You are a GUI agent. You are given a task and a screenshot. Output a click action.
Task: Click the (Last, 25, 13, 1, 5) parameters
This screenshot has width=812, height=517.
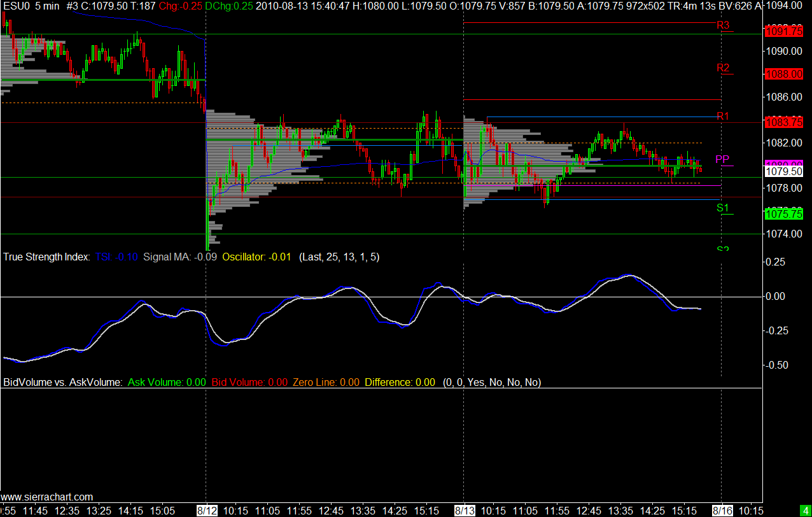[x=339, y=257]
